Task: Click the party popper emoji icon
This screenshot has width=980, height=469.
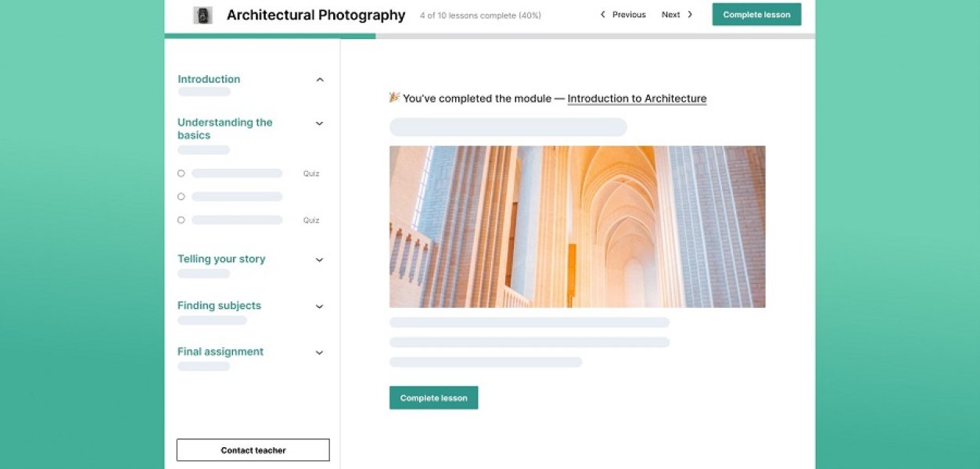Action: pos(395,98)
